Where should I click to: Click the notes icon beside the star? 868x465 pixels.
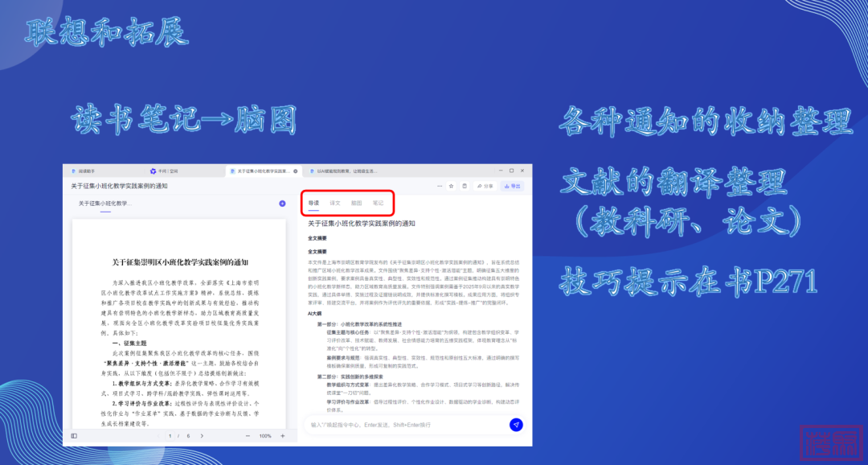click(x=464, y=186)
